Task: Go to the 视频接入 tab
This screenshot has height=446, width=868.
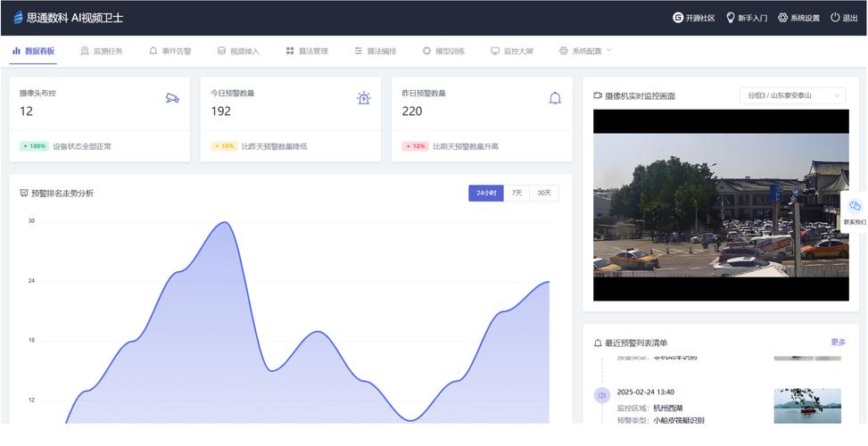Action: pos(238,51)
